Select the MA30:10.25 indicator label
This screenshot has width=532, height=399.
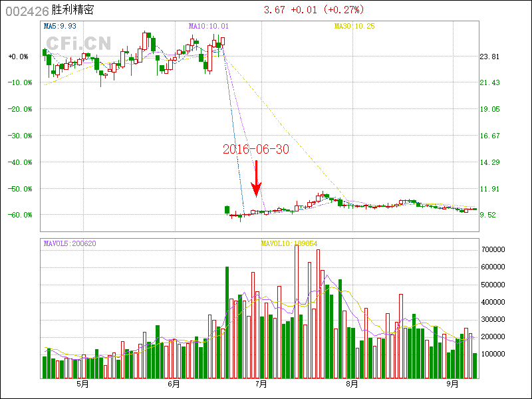click(x=354, y=26)
